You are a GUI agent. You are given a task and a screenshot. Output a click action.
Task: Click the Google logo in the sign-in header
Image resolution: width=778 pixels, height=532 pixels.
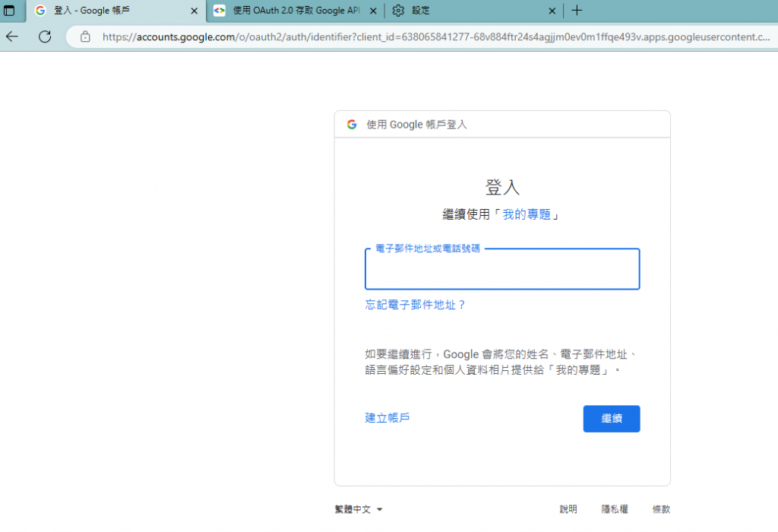tap(352, 125)
